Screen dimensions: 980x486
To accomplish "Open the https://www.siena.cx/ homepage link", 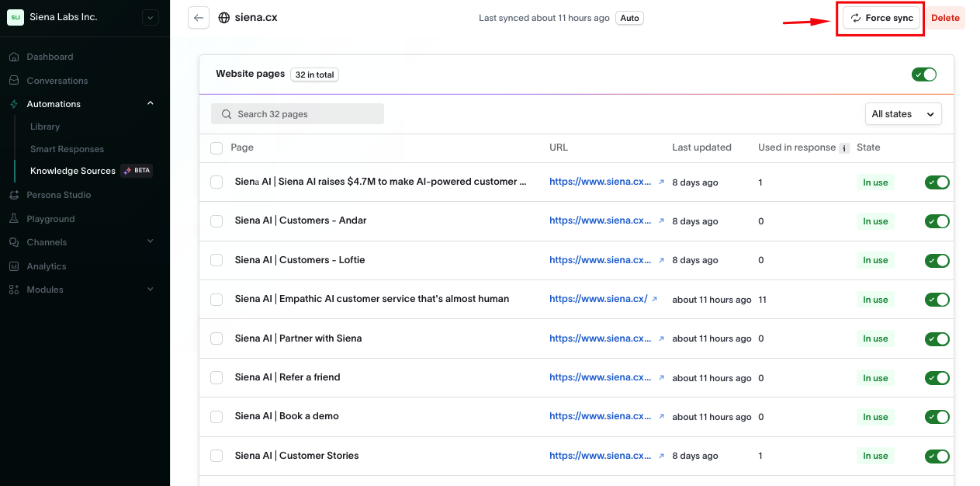I will click(598, 299).
